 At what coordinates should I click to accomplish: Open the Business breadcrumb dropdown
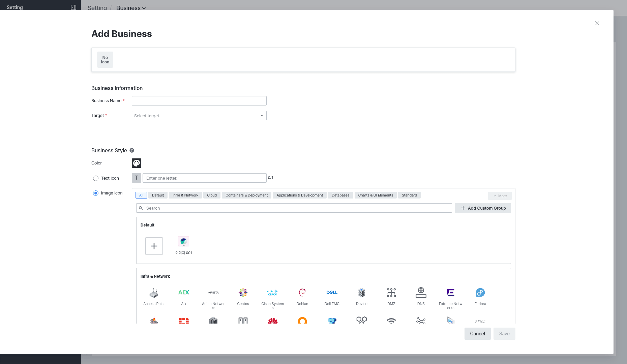point(131,8)
